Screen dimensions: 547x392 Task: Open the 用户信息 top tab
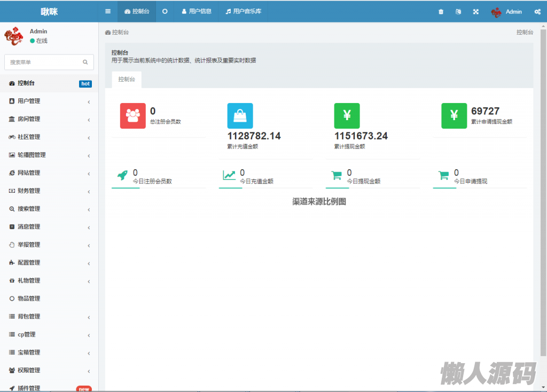pos(197,11)
